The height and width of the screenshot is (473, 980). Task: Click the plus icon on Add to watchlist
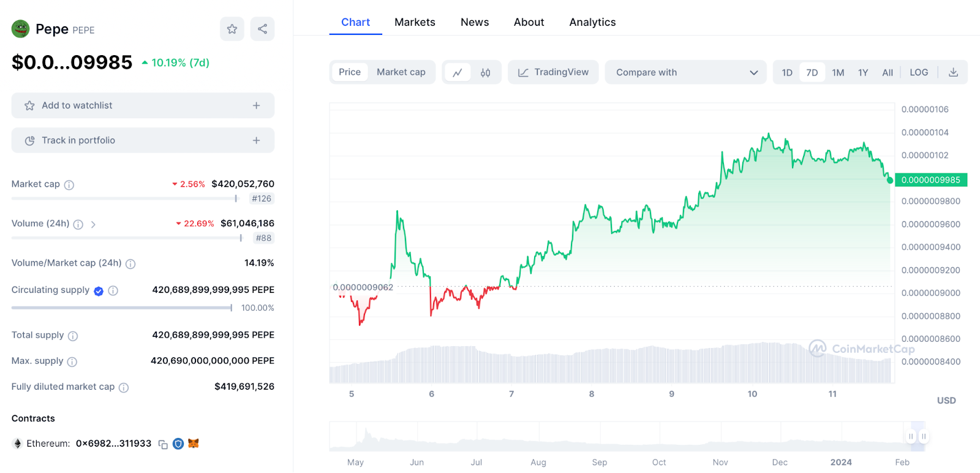point(257,105)
